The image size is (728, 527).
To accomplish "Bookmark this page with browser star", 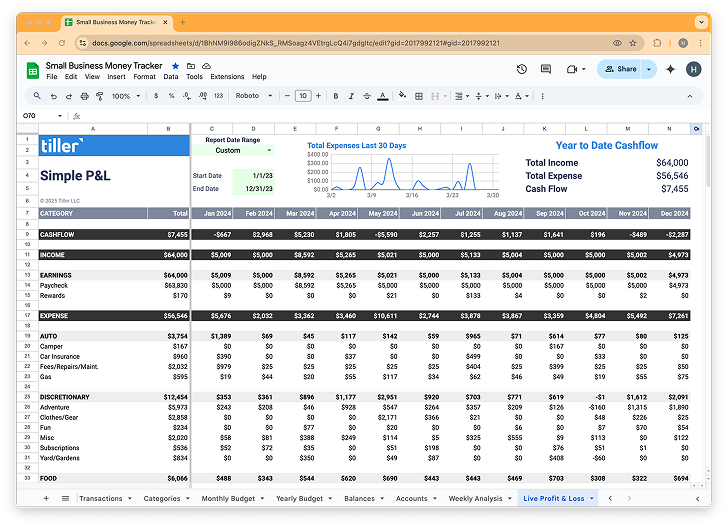I will tap(633, 43).
